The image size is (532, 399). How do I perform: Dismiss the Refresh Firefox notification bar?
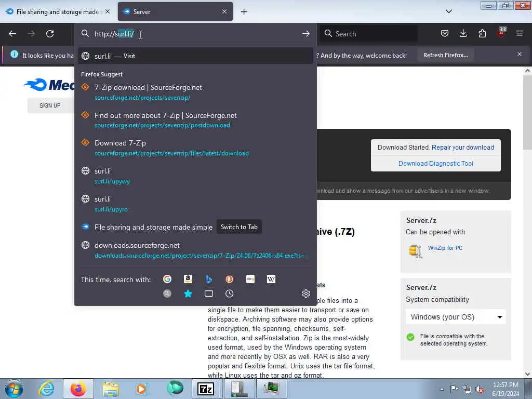[520, 54]
